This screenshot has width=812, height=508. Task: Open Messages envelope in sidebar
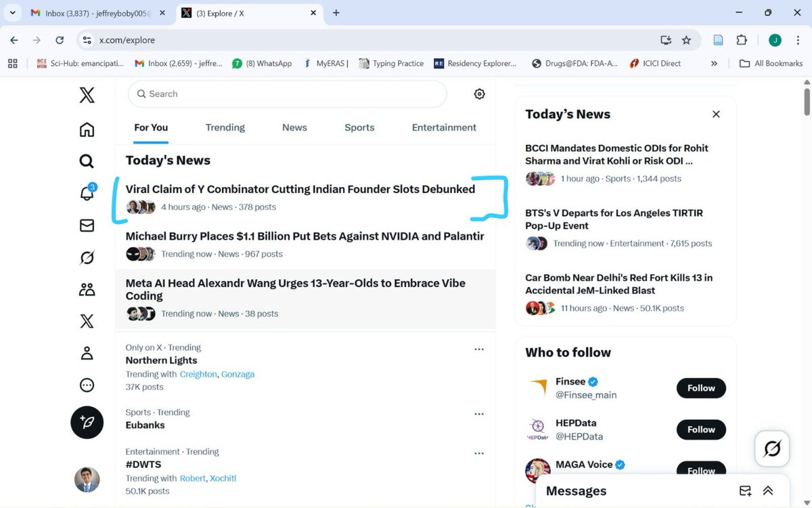(x=87, y=226)
